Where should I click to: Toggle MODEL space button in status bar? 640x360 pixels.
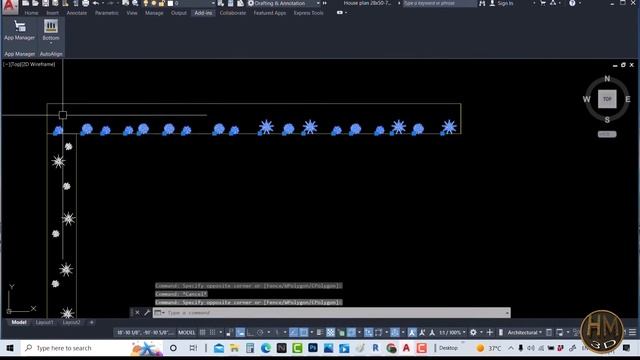pos(187,333)
